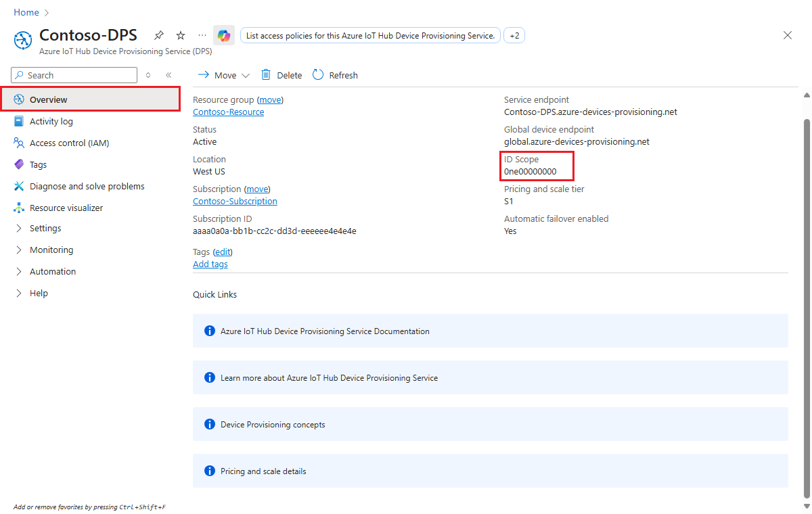Open Activity log from the sidebar

[51, 121]
